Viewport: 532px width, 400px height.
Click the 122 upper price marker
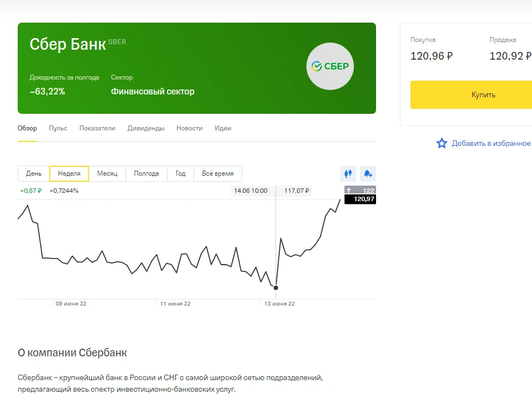pos(361,191)
